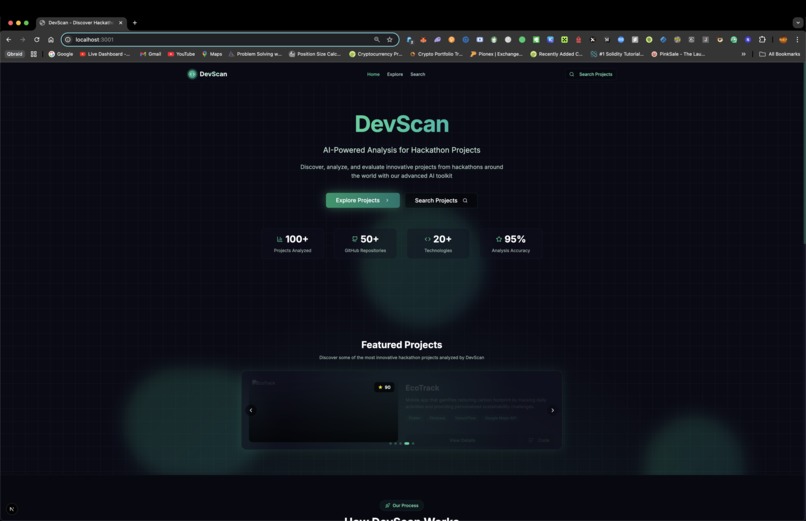Click the Explore Projects button

[362, 200]
